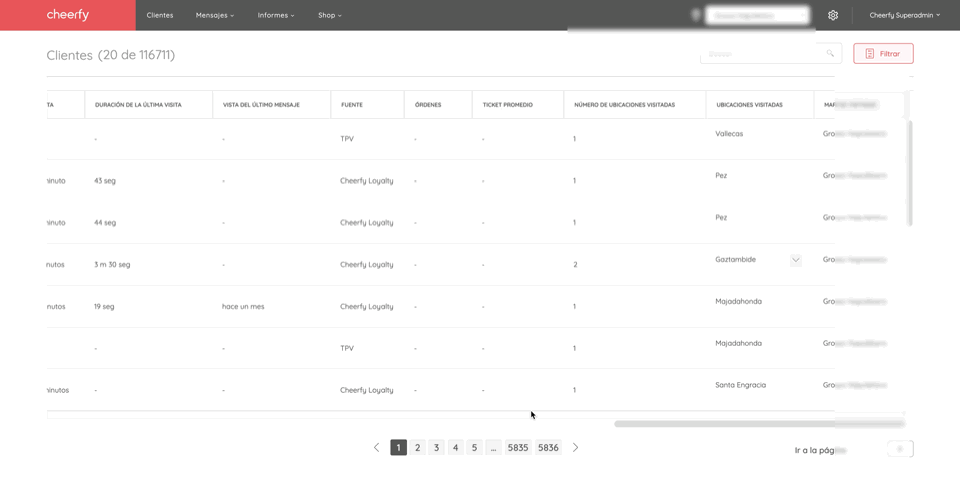Screen dimensions: 960x498
Task: Go to page 5
Action: click(x=474, y=448)
